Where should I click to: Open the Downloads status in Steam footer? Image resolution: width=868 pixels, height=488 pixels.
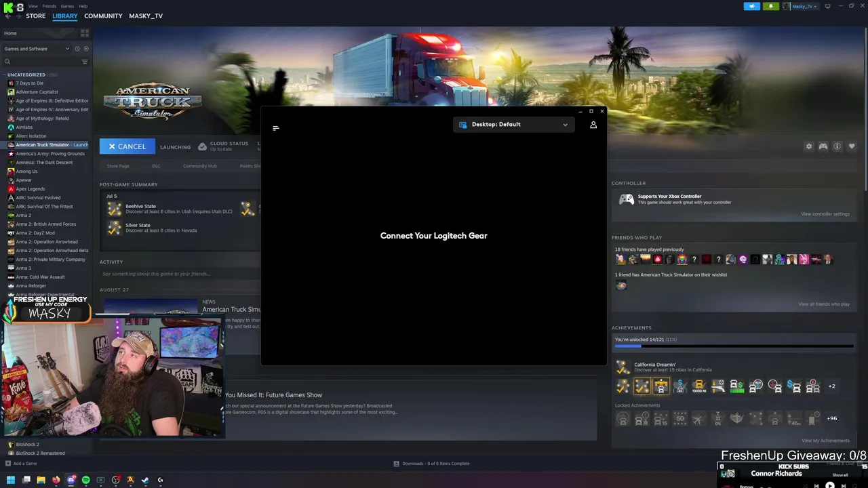click(x=432, y=464)
